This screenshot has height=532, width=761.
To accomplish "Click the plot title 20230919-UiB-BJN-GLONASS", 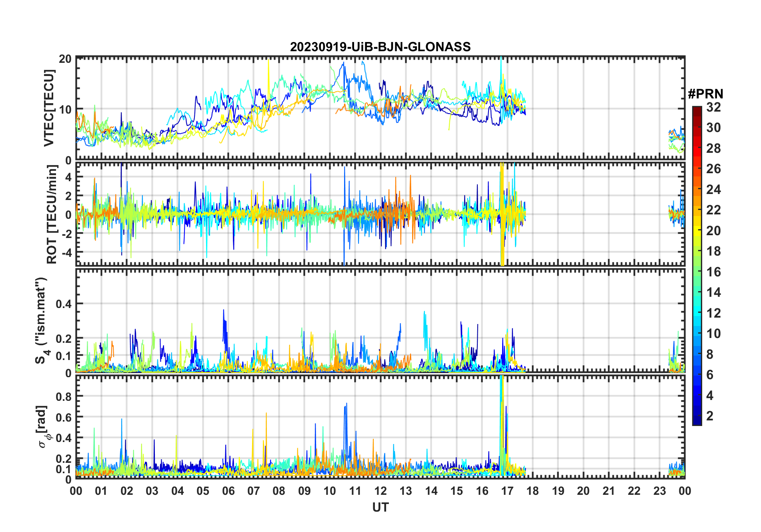I will coord(380,47).
